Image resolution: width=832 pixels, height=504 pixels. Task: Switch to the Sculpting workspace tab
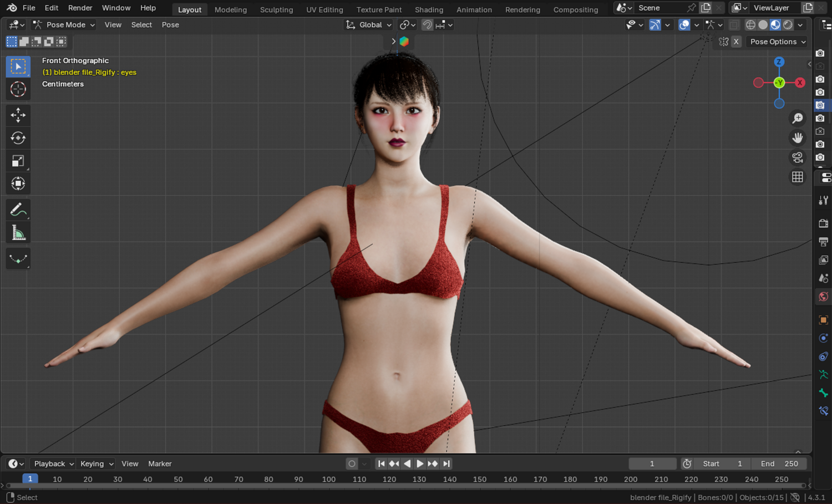pyautogui.click(x=276, y=9)
